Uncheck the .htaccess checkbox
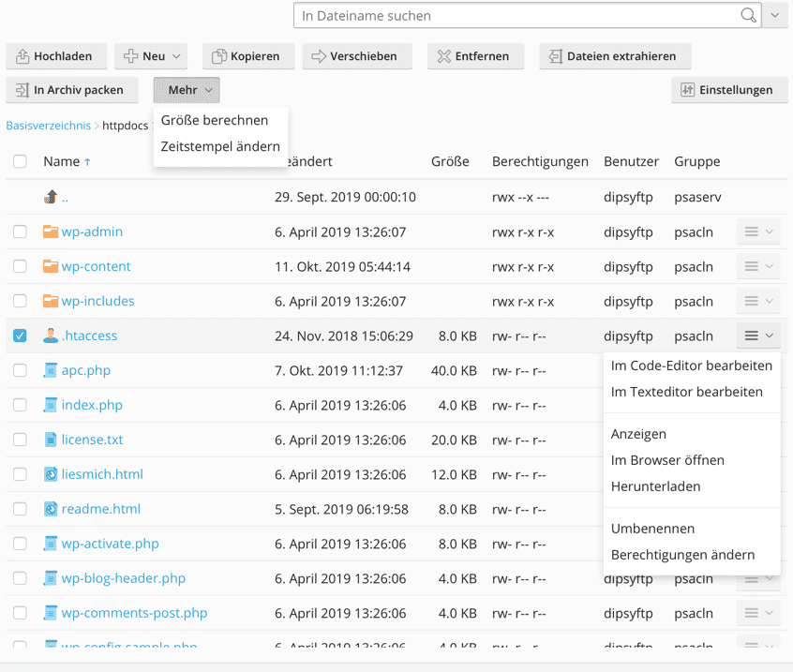The image size is (793, 672). point(20,336)
